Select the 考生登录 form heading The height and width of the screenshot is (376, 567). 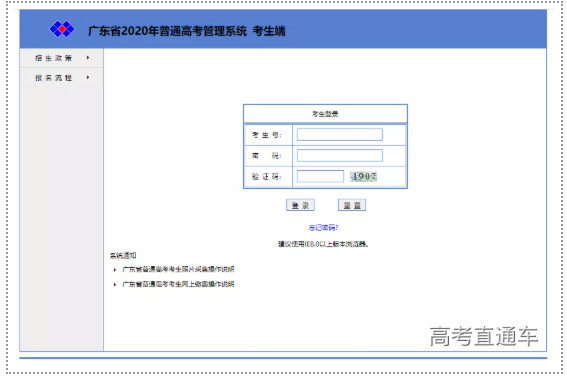pyautogui.click(x=325, y=114)
